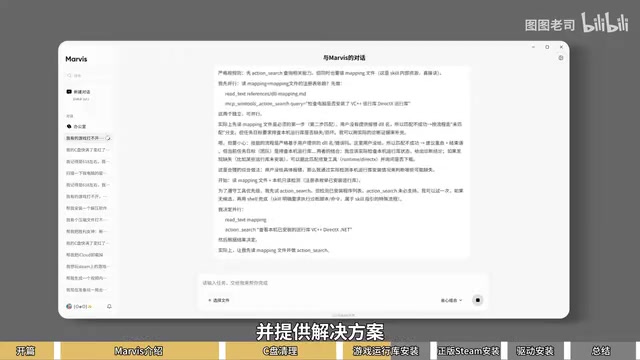Click the 新建对话 new chat icon
Screen dimensions: 640x360
[x=69, y=92]
